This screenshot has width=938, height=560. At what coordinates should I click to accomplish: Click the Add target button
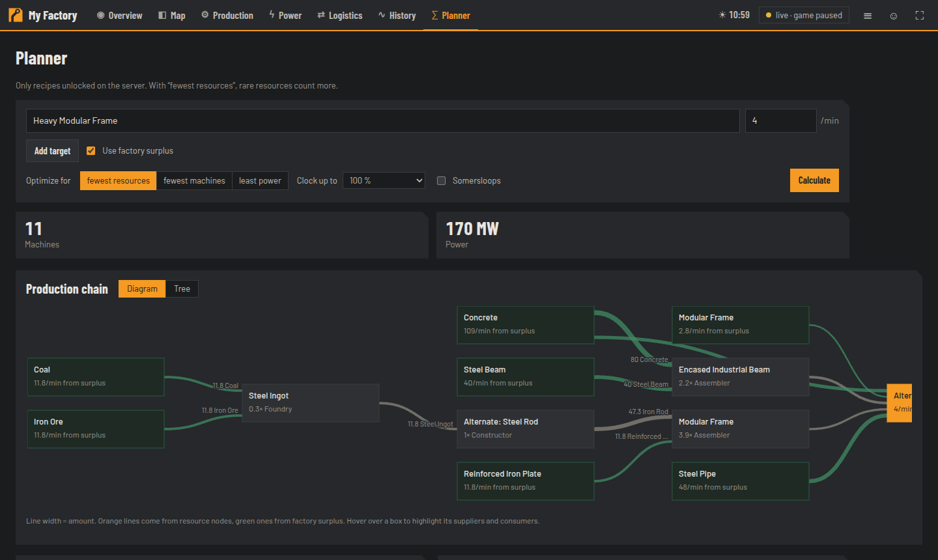coord(52,150)
